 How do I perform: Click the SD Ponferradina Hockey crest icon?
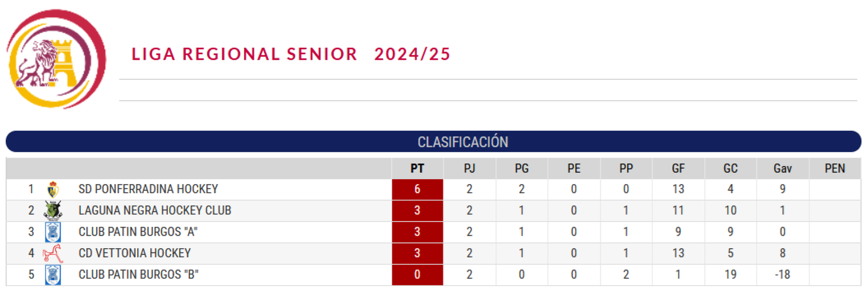53,189
